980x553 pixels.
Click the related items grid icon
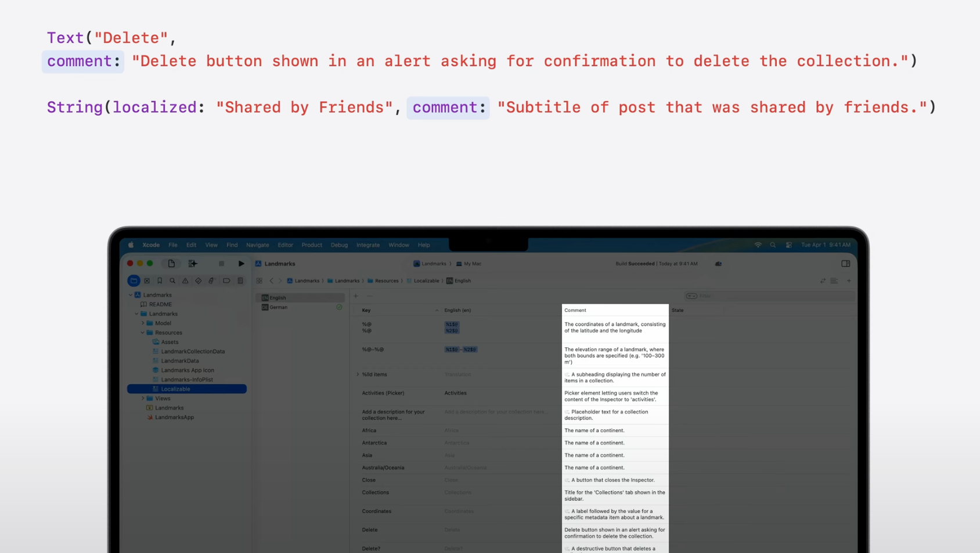(x=260, y=281)
